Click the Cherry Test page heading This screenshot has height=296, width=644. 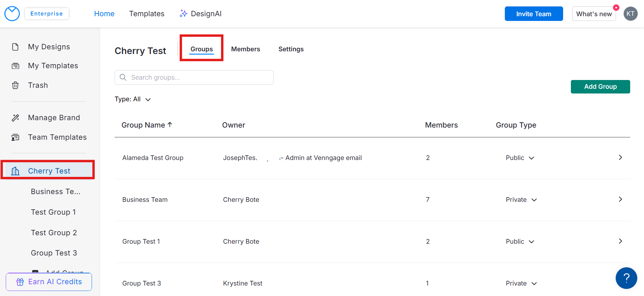coord(140,51)
